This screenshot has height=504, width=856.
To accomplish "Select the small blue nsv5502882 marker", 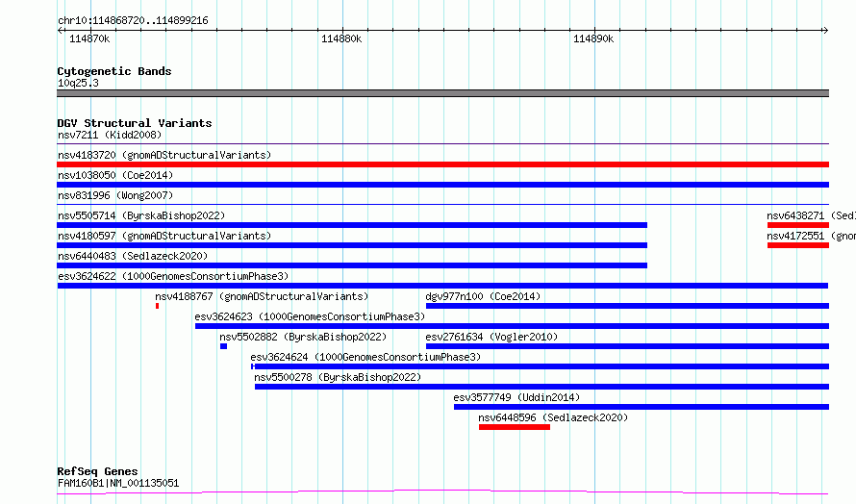I will click(x=223, y=346).
